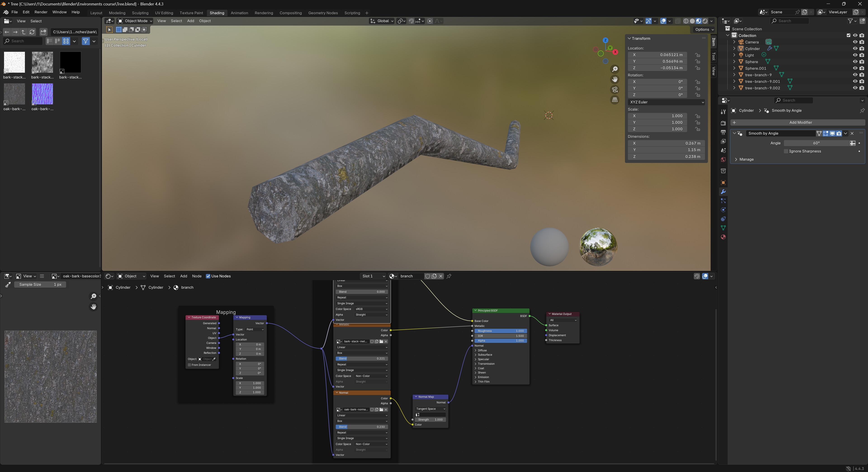Select the oak-bark-basecolor texture thumbnail
Viewport: 868px width, 472px height.
(14, 94)
